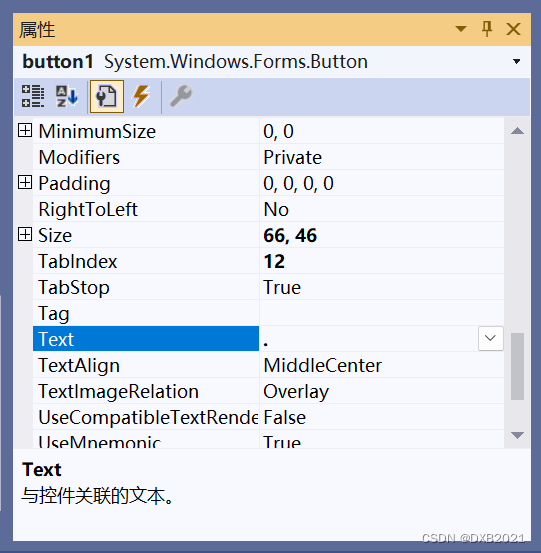The width and height of the screenshot is (541, 553).
Task: Click the Private value of Modifiers
Action: tap(292, 157)
